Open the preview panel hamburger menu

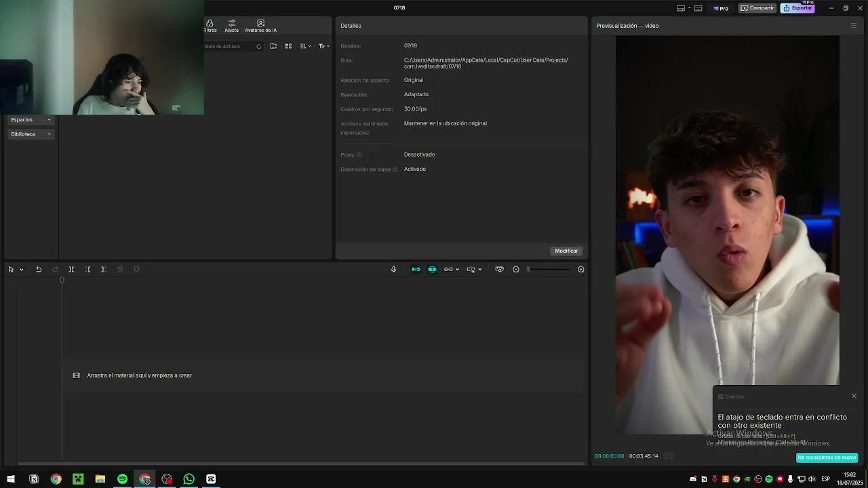click(853, 26)
